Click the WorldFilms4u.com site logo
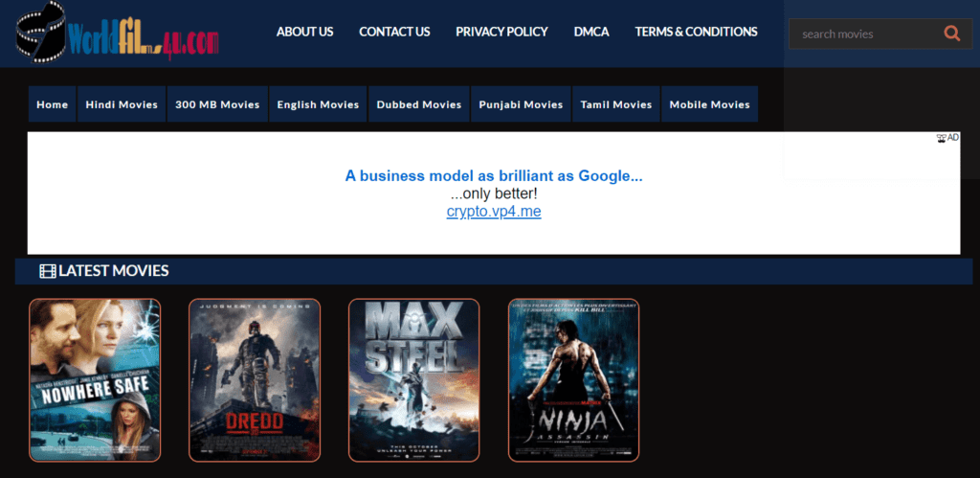Screen dimensions: 980x478 point(118,34)
